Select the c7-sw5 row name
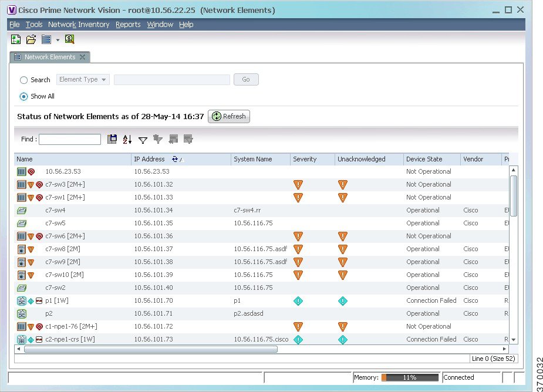The image size is (543, 392). pos(55,224)
